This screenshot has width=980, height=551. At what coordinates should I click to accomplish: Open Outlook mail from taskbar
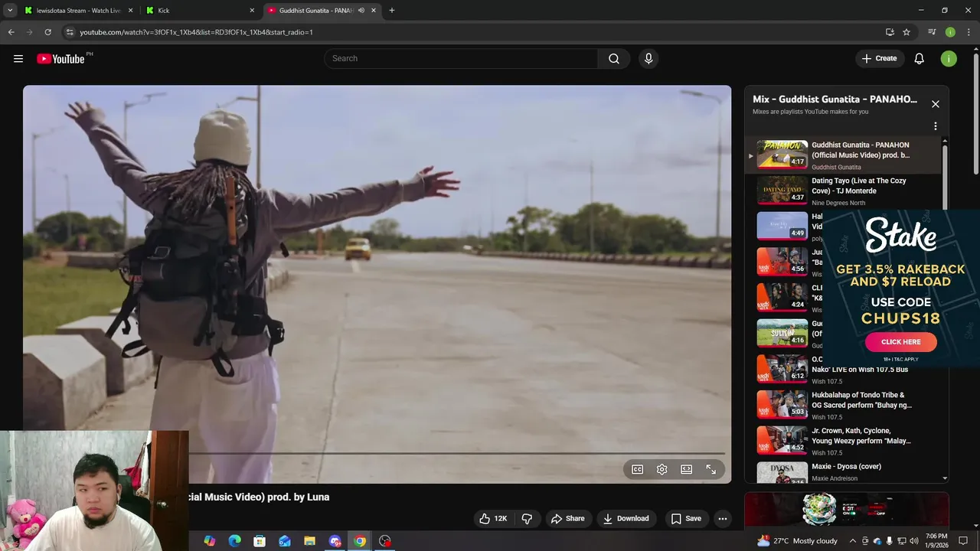[x=285, y=541]
